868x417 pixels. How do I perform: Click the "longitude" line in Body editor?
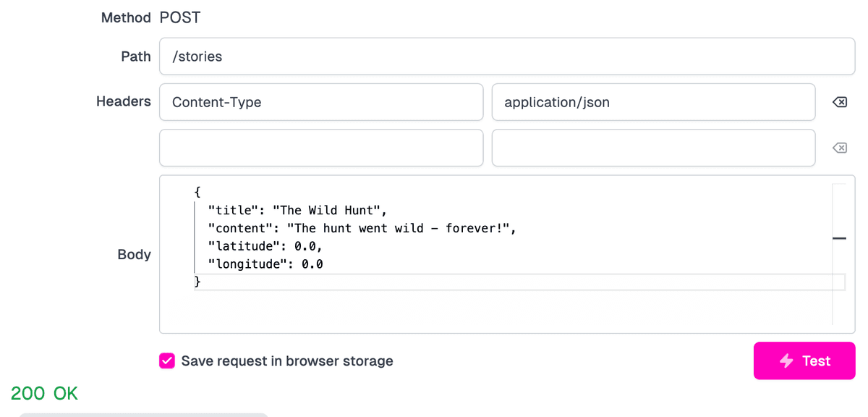(265, 264)
